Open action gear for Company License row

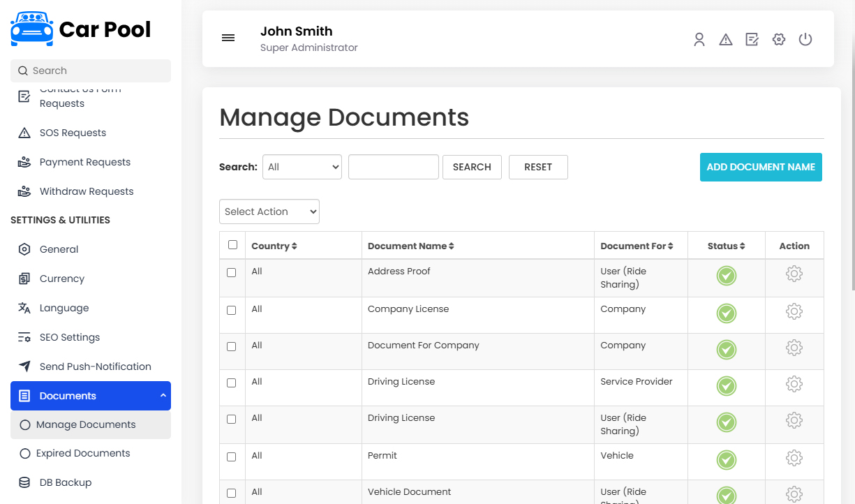(794, 311)
